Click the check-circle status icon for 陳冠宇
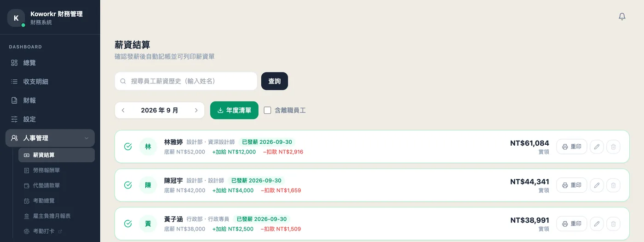Screen dimensions: 644x242 click(128, 185)
